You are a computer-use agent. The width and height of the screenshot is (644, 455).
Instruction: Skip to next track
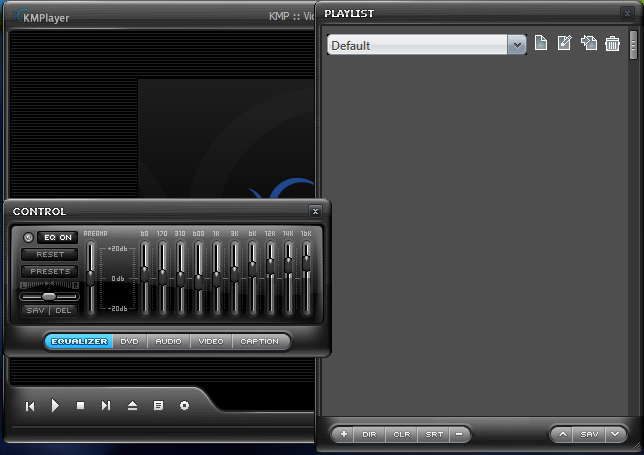(x=106, y=406)
